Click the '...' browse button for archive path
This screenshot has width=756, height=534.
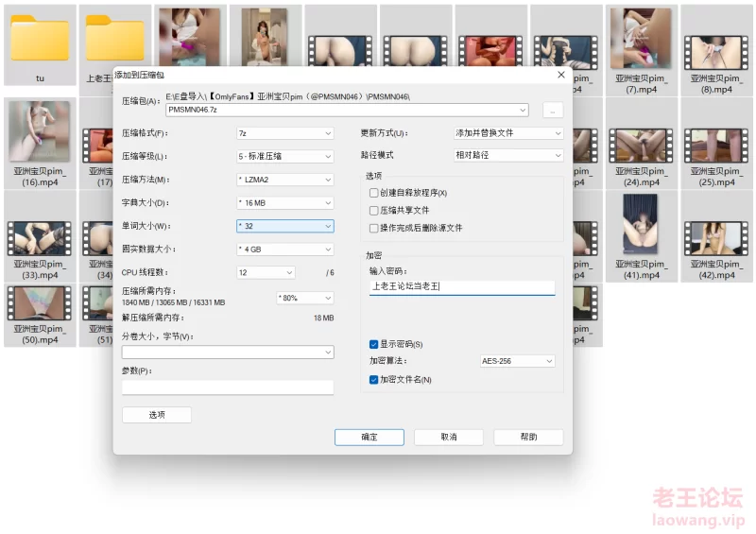point(553,111)
